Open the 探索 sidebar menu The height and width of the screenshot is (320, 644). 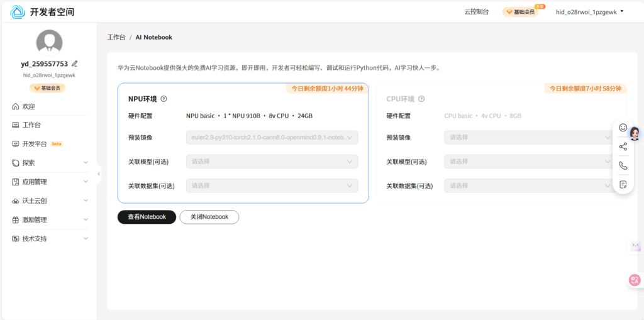(49, 163)
